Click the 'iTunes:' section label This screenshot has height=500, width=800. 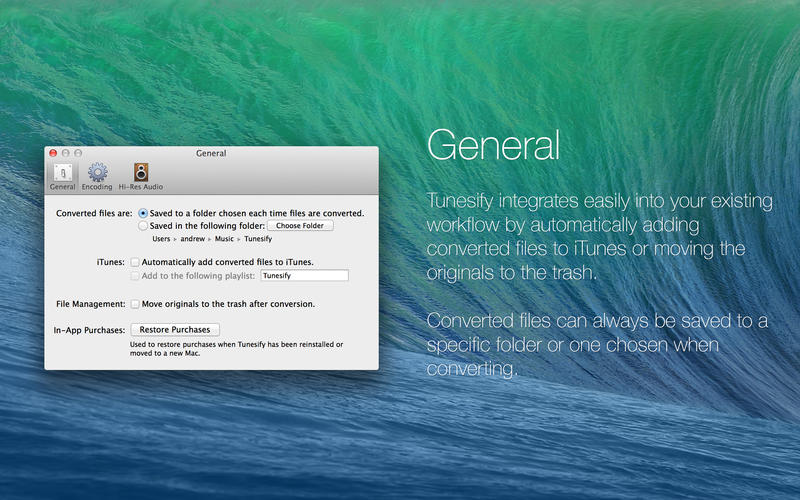[111, 262]
